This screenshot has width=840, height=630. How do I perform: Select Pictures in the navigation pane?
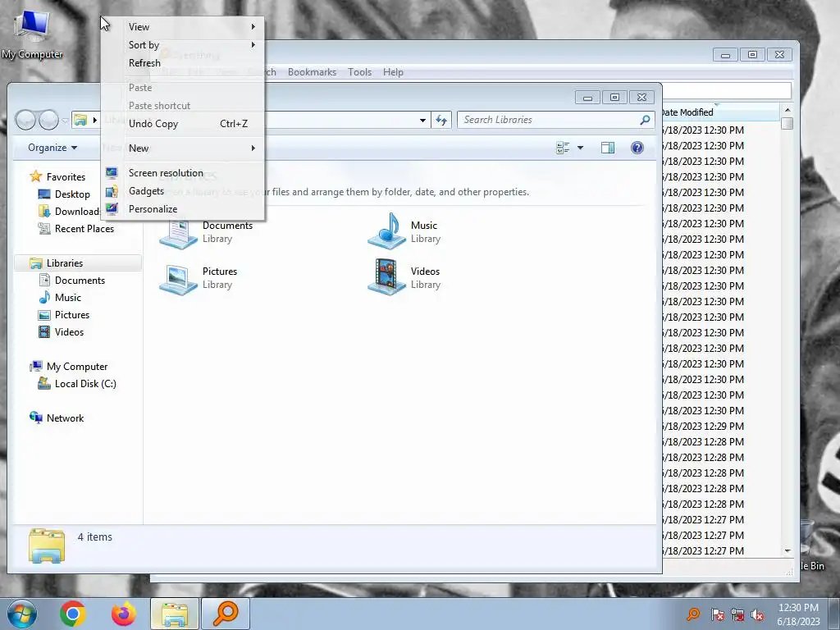[72, 314]
